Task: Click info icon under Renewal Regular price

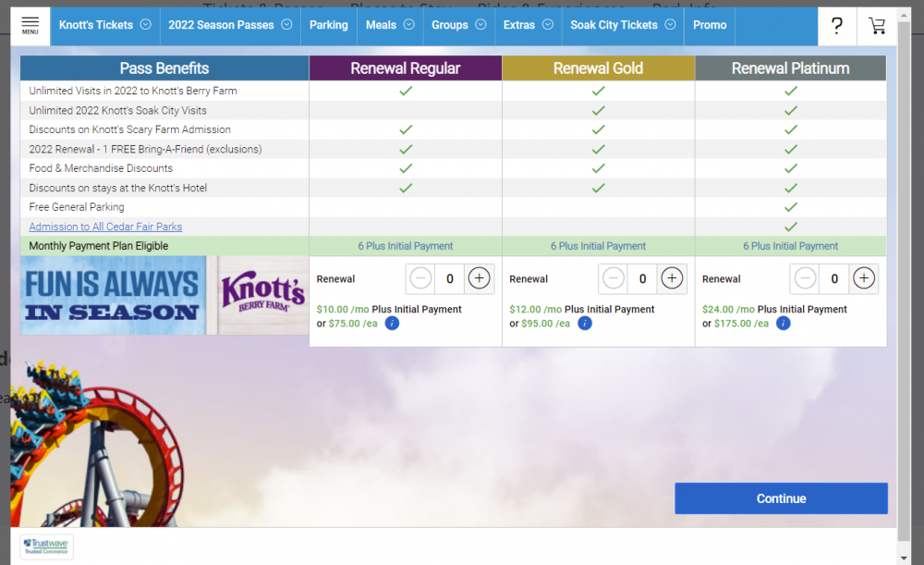Action: 392,324
